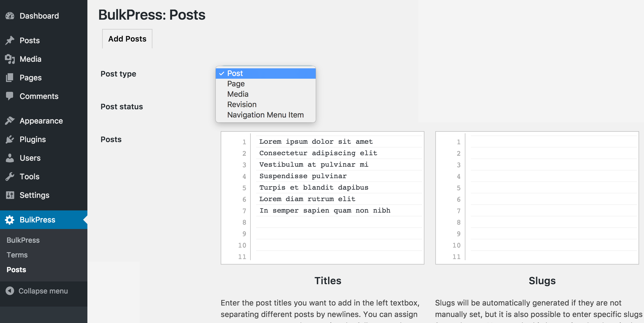Click the title 'Suspendisse pulvinar'

(x=303, y=176)
